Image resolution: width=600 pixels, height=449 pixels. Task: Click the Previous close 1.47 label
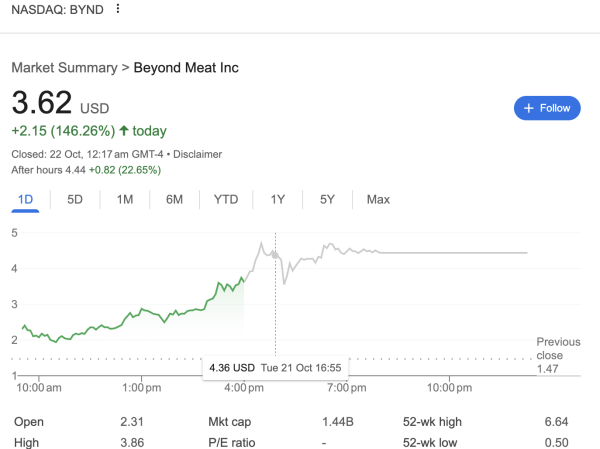(x=558, y=355)
